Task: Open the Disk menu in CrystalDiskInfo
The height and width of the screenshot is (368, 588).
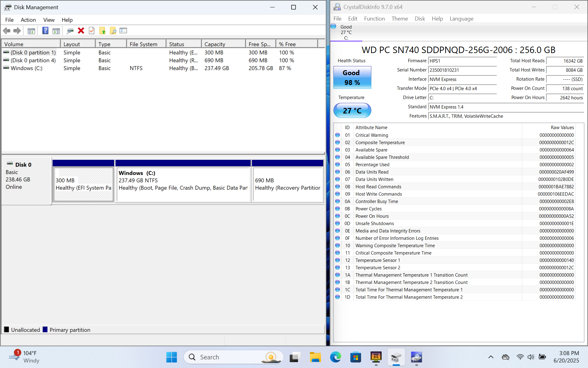Action: [420, 19]
